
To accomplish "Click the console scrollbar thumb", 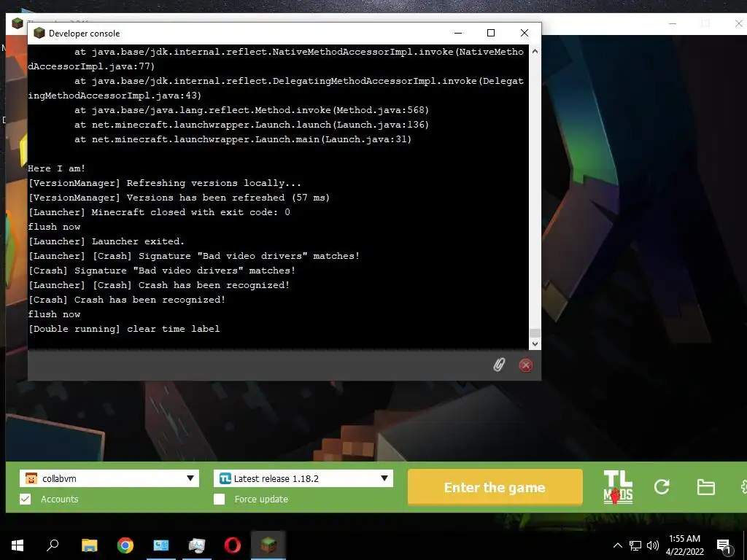I will (x=535, y=332).
